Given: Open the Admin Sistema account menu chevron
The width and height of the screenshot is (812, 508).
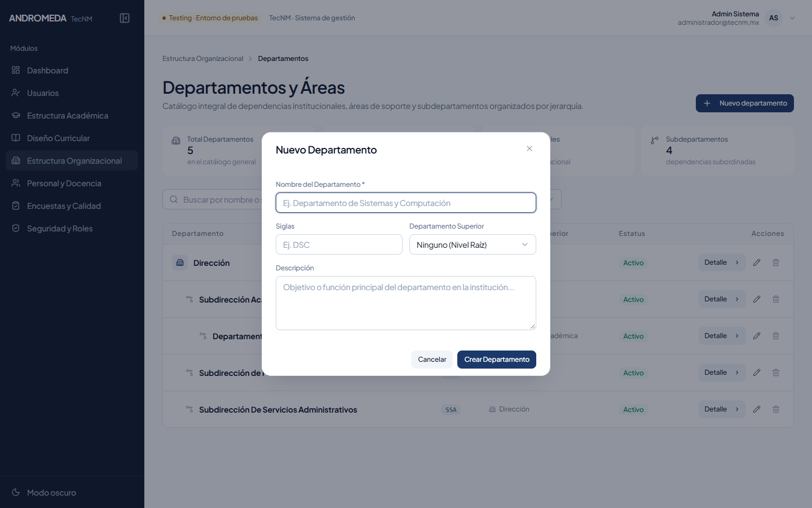Looking at the screenshot, I should 792,18.
